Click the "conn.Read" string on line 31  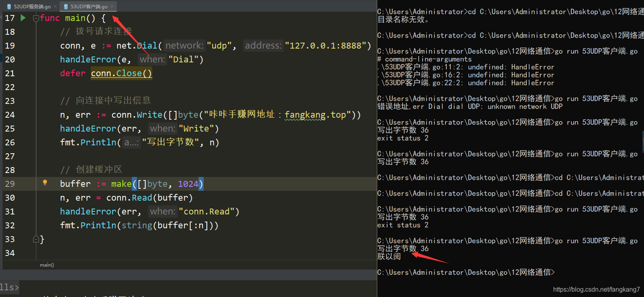pyautogui.click(x=206, y=211)
